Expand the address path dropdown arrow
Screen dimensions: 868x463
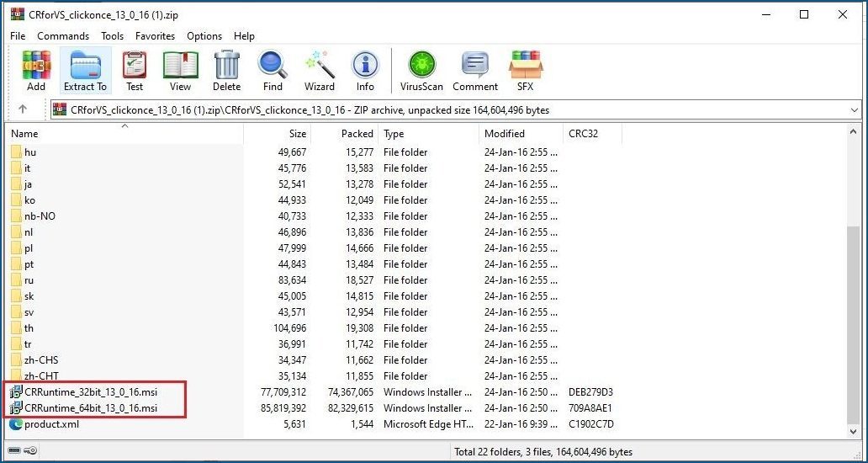(x=855, y=110)
